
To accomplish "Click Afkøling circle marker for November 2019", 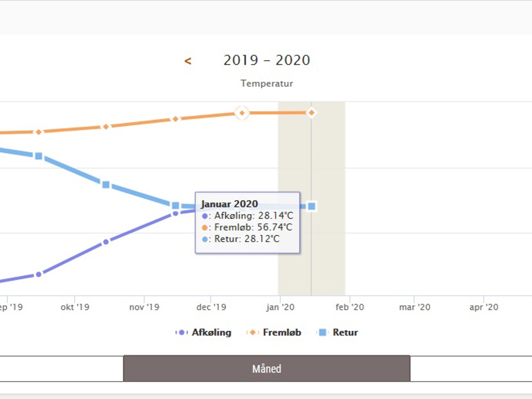I will click(x=176, y=213).
